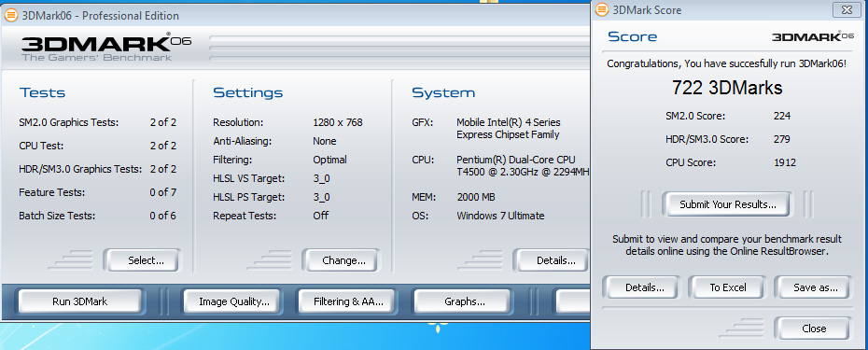The width and height of the screenshot is (868, 350).
Task: Click HDR/SM3.0 Graphics Tests label
Action: (80, 169)
